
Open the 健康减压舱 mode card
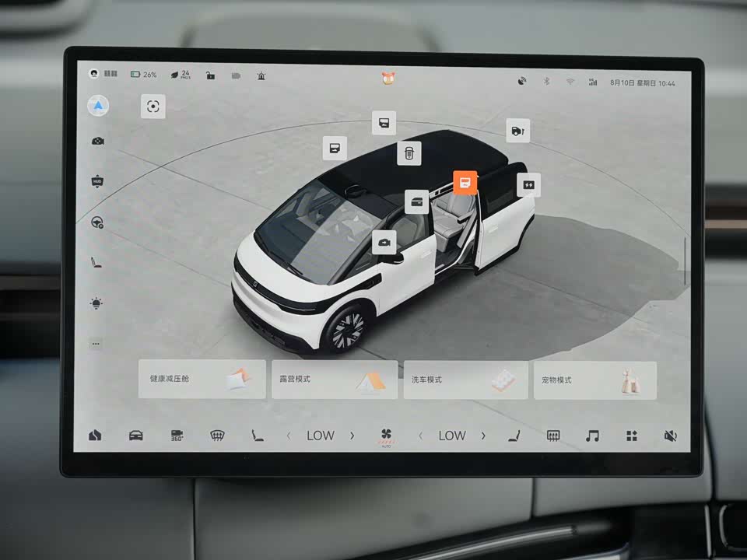pyautogui.click(x=202, y=379)
